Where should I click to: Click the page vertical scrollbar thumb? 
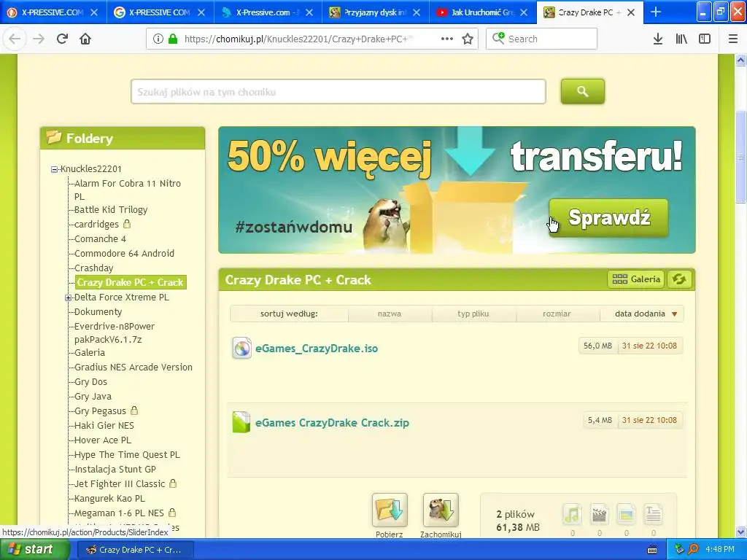click(x=740, y=157)
